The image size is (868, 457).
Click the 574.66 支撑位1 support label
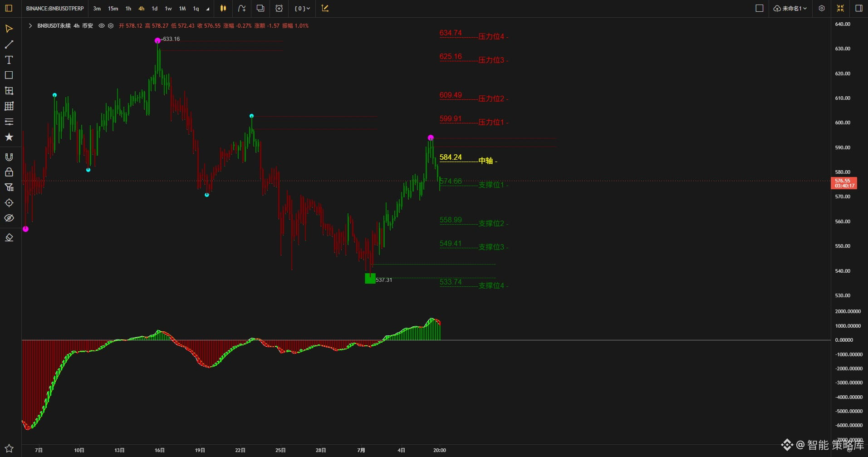[x=474, y=183]
